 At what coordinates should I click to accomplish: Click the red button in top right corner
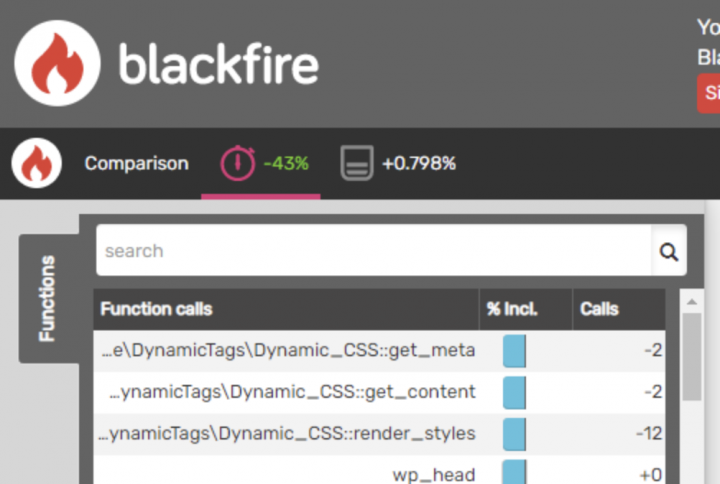click(x=709, y=93)
